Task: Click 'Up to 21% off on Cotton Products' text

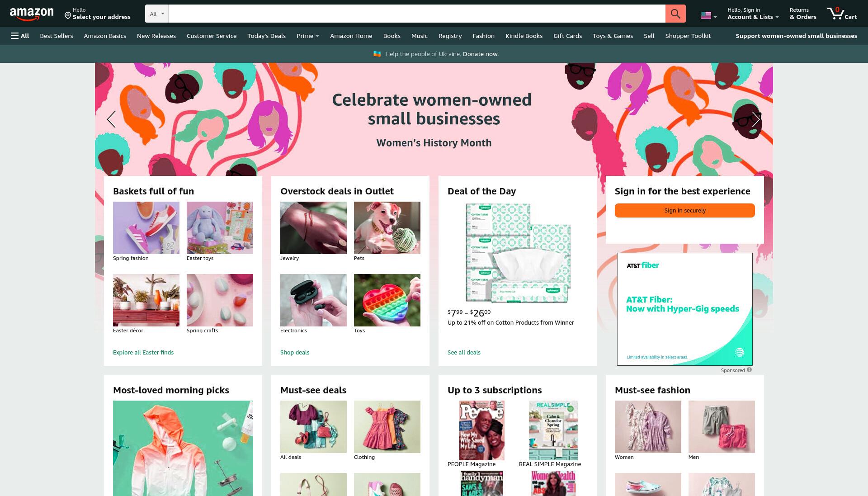Action: pyautogui.click(x=511, y=322)
